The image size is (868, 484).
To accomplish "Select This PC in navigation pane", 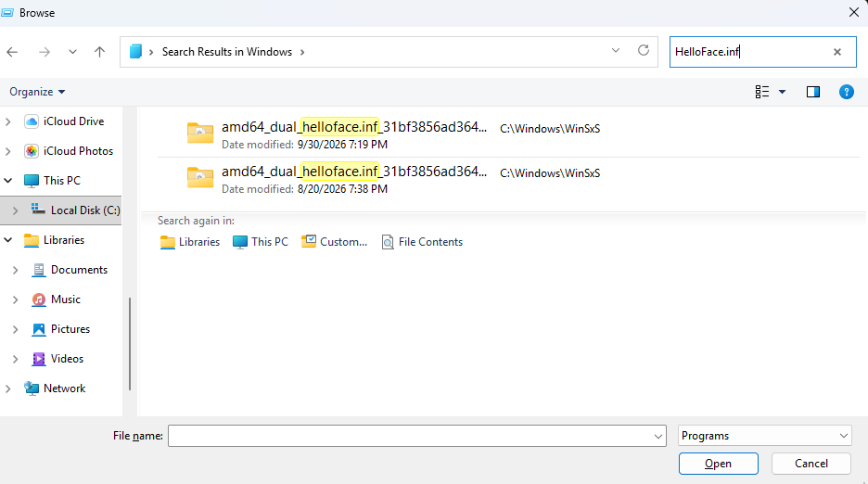I will click(x=62, y=181).
